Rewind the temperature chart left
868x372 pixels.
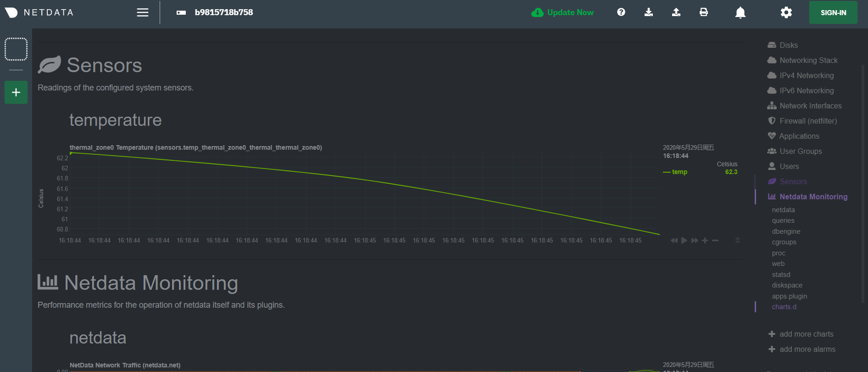coord(674,241)
